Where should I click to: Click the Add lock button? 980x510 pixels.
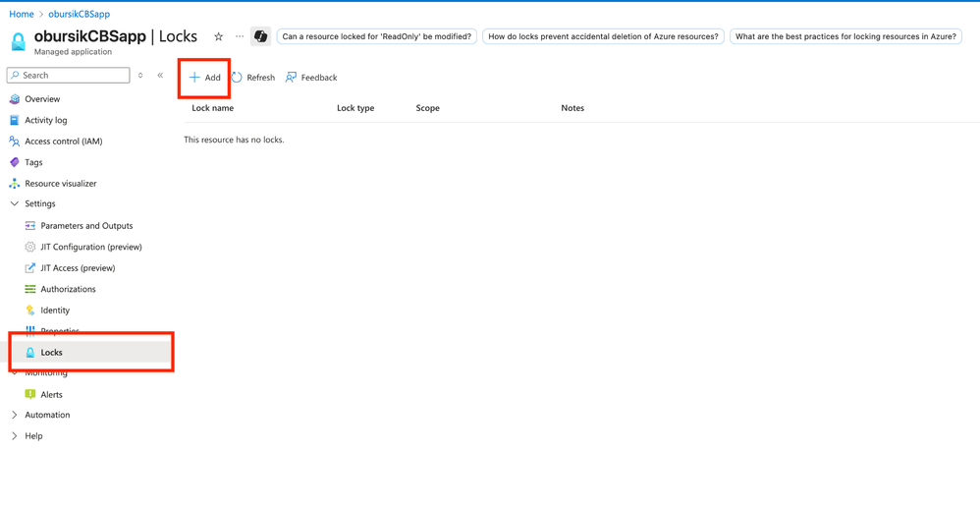coord(205,78)
